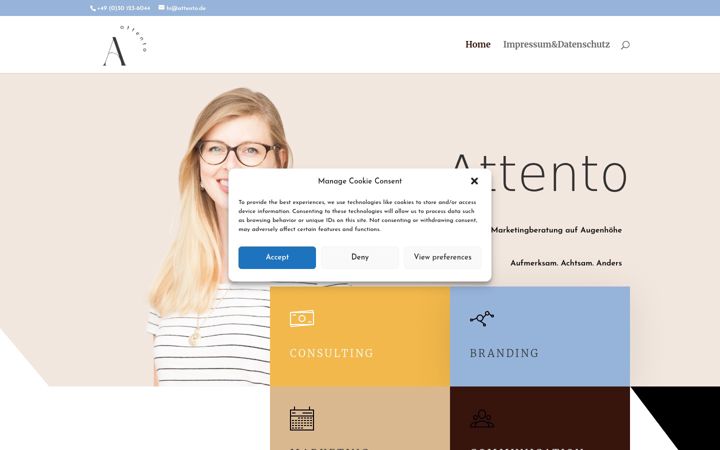Click the envelope email icon
Image resolution: width=720 pixels, height=450 pixels.
pos(162,7)
